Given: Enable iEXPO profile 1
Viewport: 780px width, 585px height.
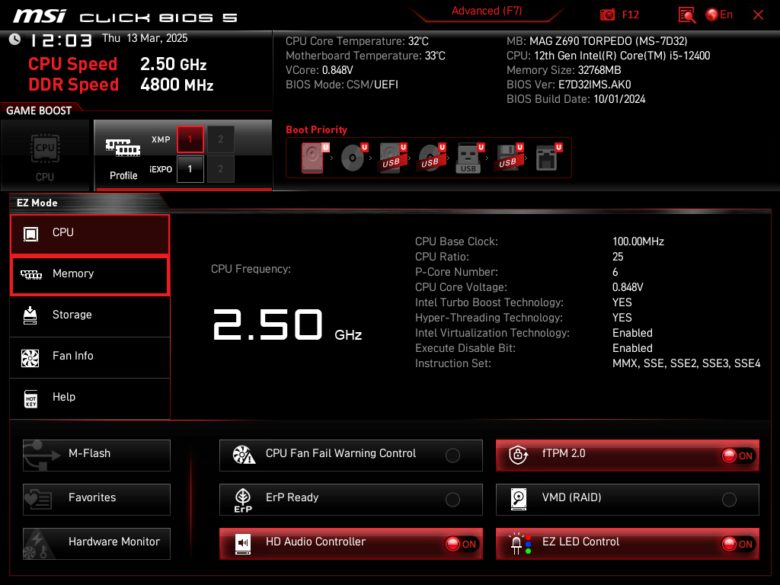Looking at the screenshot, I should click(190, 169).
